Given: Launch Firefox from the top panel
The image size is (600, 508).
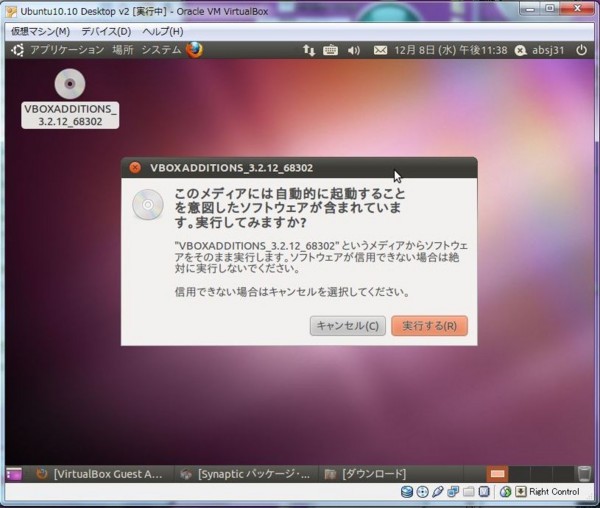Looking at the screenshot, I should [194, 50].
